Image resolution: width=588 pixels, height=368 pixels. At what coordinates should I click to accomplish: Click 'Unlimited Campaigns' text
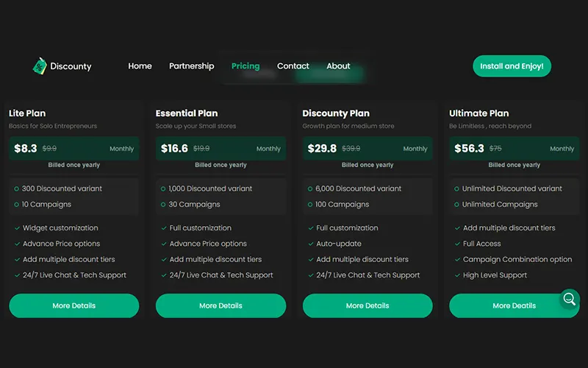click(500, 205)
